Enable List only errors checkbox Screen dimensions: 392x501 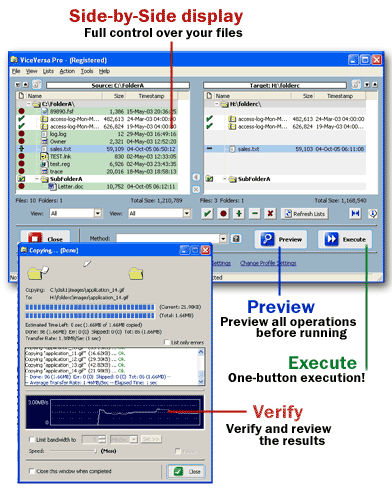[167, 342]
